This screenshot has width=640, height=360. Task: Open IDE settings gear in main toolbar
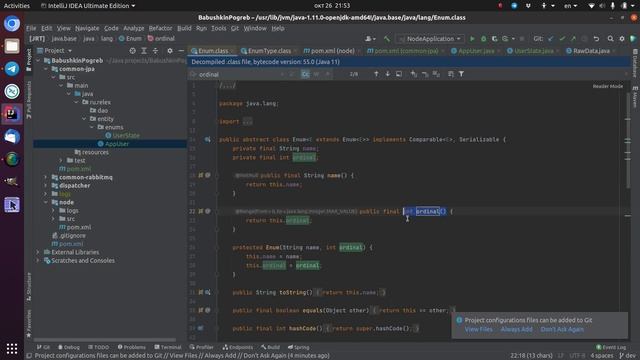click(x=622, y=39)
